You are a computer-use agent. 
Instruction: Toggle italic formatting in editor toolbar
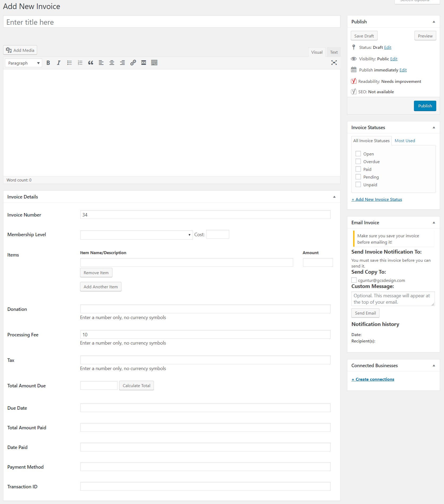(59, 63)
